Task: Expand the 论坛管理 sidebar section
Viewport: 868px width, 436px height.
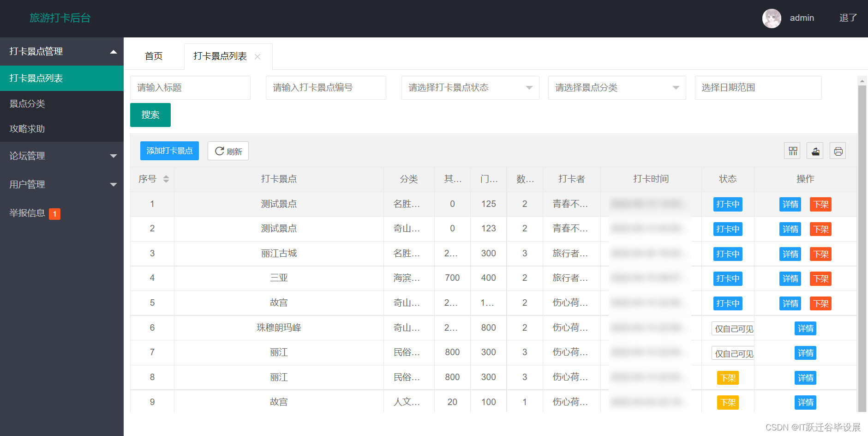Action: coord(62,156)
